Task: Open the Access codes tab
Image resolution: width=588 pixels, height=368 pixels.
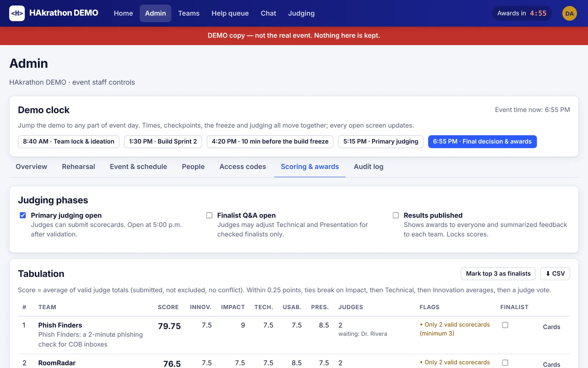Action: click(243, 167)
